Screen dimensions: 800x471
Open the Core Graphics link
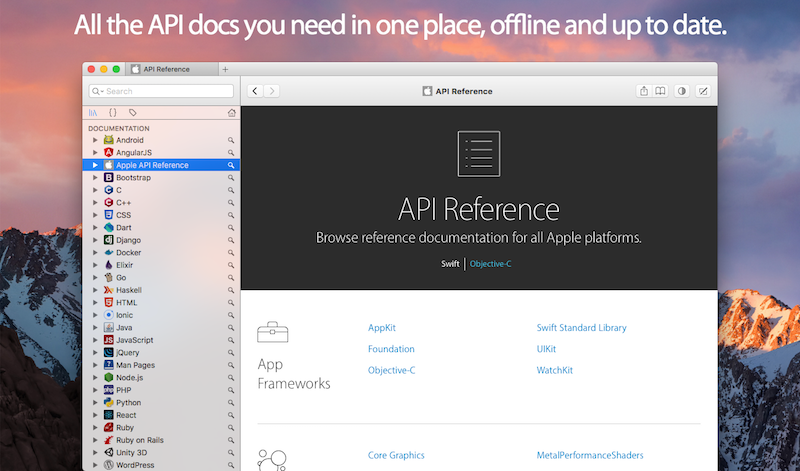pos(396,455)
